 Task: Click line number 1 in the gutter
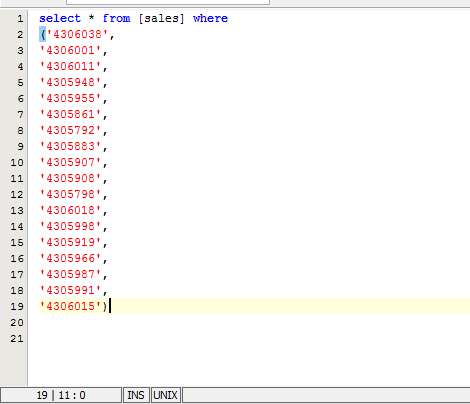tap(20, 19)
